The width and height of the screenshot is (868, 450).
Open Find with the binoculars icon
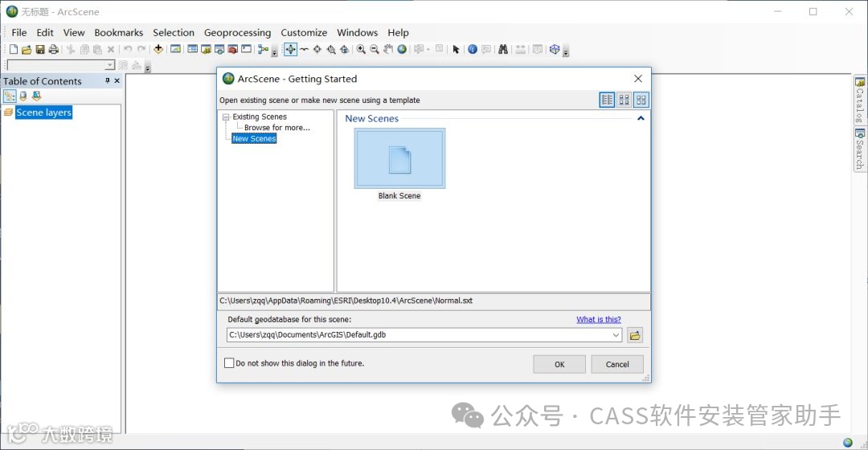[502, 49]
